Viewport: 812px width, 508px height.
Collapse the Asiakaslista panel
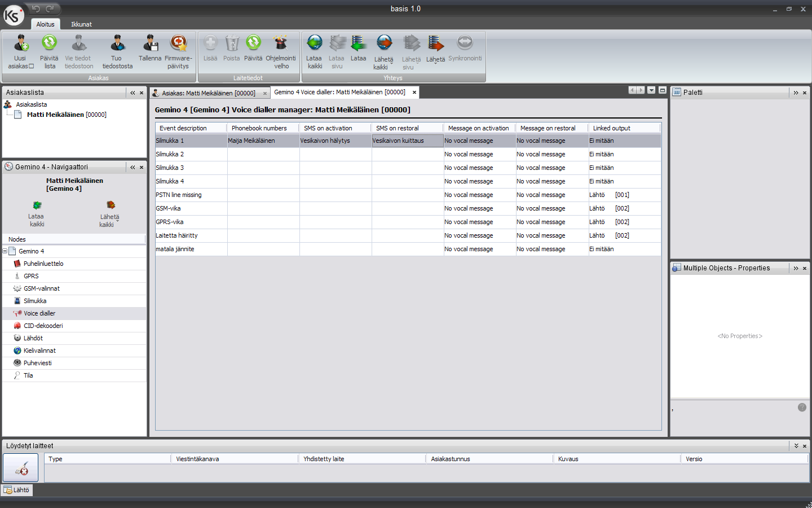pos(133,93)
